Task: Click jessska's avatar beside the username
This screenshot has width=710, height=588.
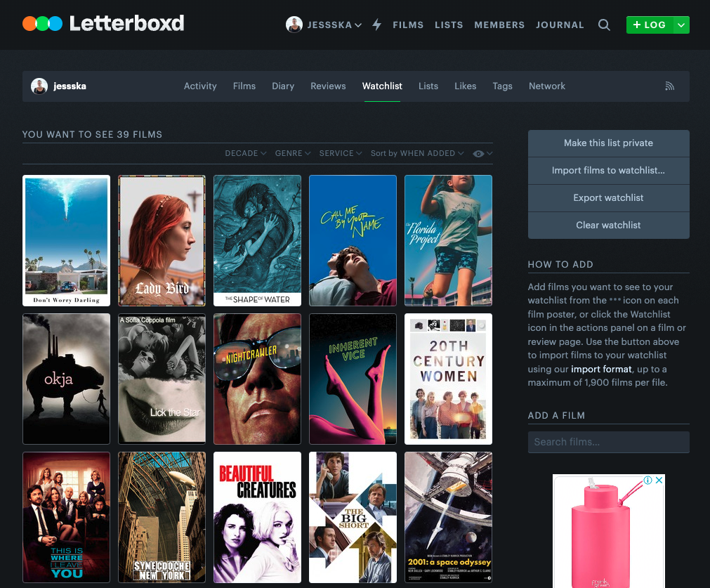Action: coord(40,86)
